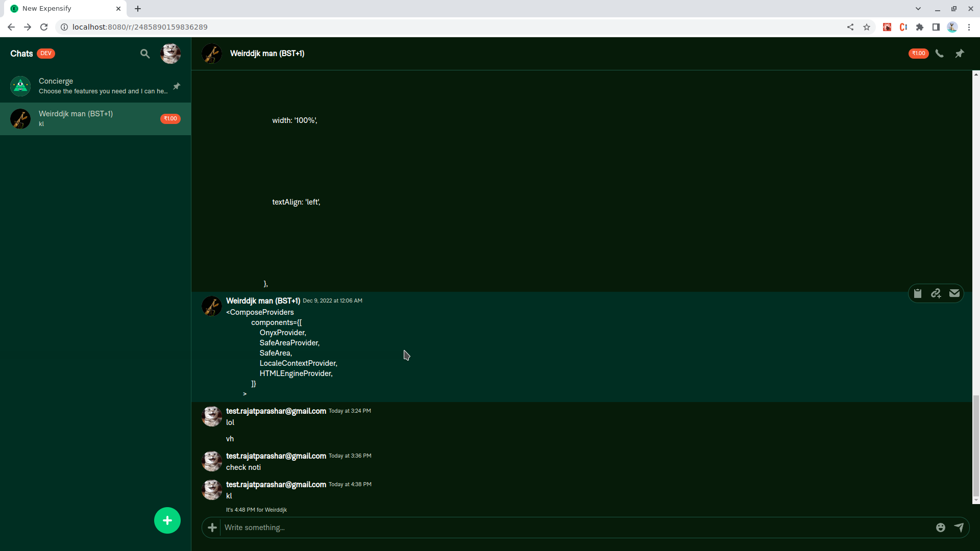Image resolution: width=980 pixels, height=551 pixels.
Task: Click the 'check noti' message text
Action: (243, 467)
